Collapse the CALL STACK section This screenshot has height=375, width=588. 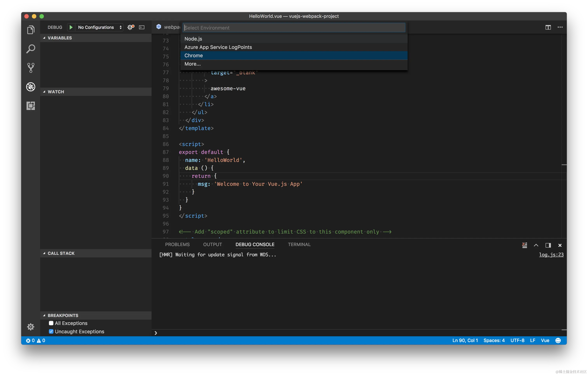coord(61,253)
